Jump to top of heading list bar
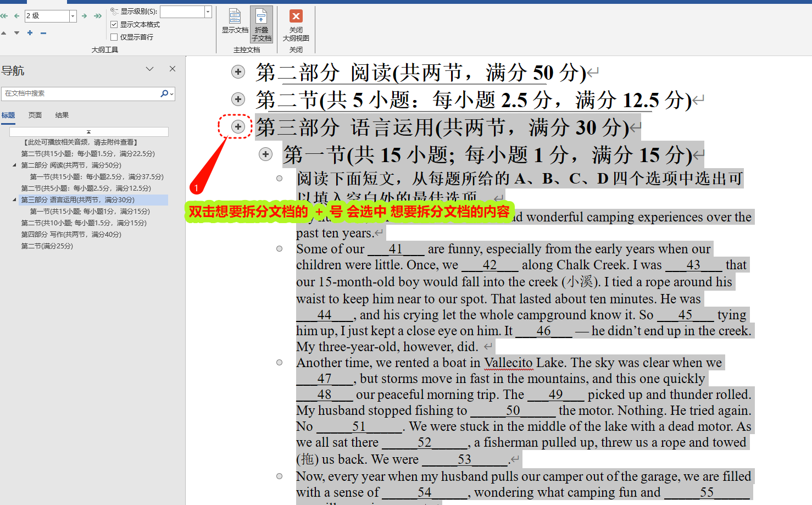 (x=89, y=132)
